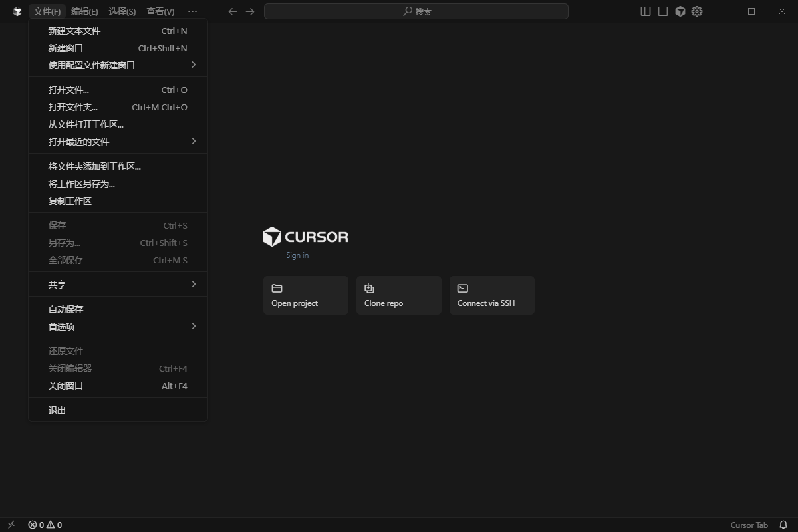Toggle the panel layout icon
798x532 pixels.
click(x=662, y=11)
